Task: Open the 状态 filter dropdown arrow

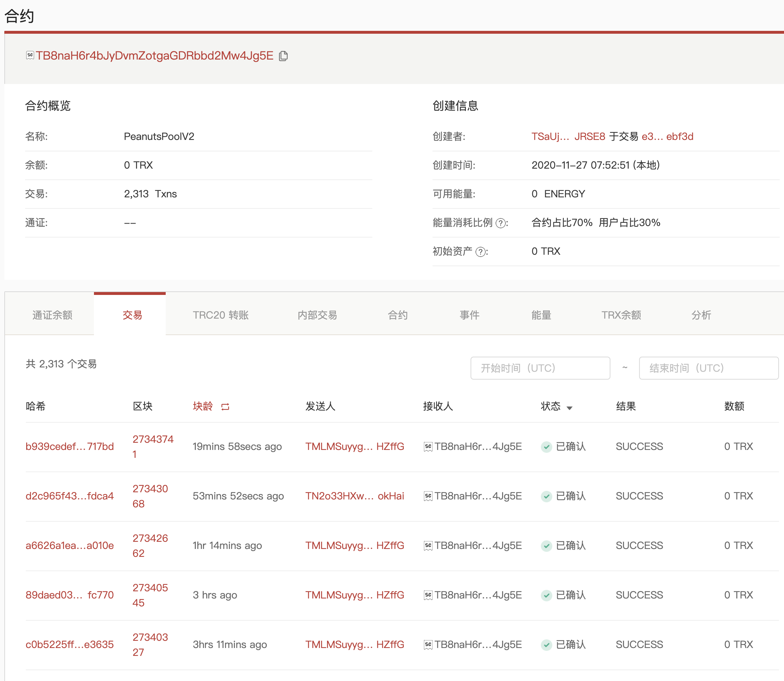Action: [x=570, y=408]
